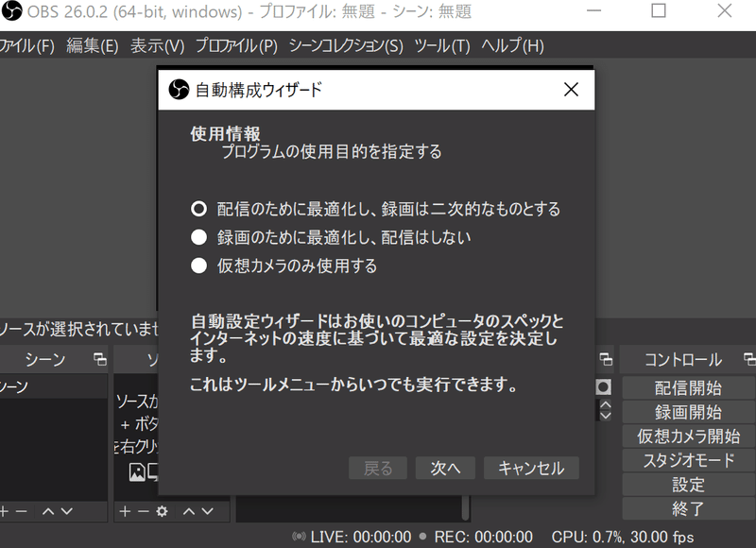Add a scene with the plus icon
The height and width of the screenshot is (548, 756).
tap(4, 511)
